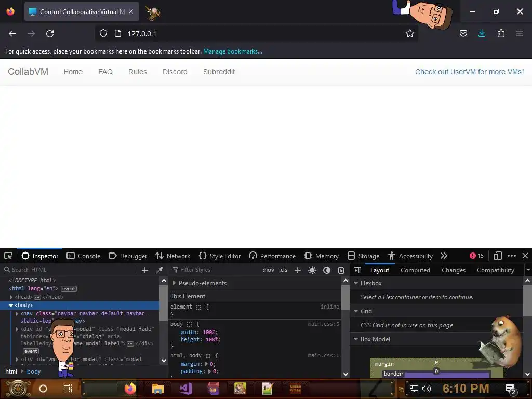Open the extensions puzzle icon
Image resolution: width=532 pixels, height=399 pixels.
click(501, 34)
